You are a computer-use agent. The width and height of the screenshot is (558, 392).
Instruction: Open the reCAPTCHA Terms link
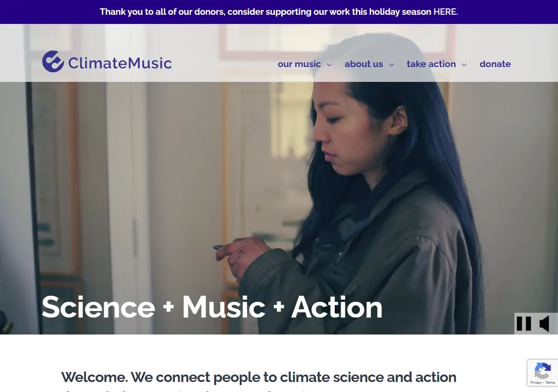tap(550, 383)
